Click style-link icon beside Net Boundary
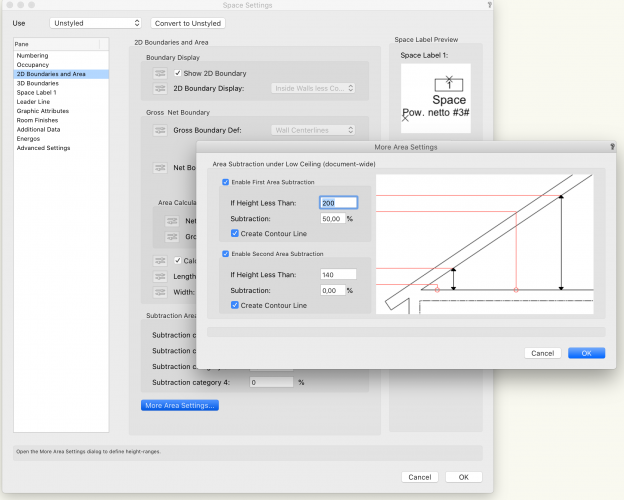The image size is (624, 500). click(160, 168)
